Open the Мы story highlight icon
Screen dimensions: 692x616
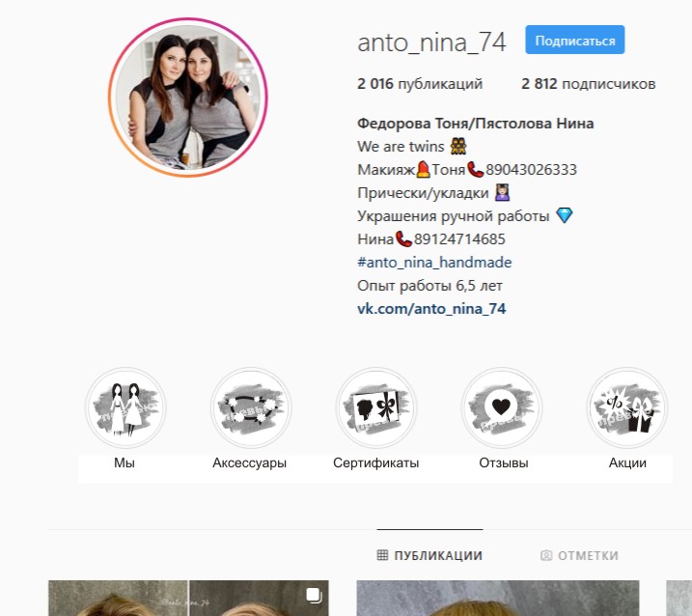[125, 408]
